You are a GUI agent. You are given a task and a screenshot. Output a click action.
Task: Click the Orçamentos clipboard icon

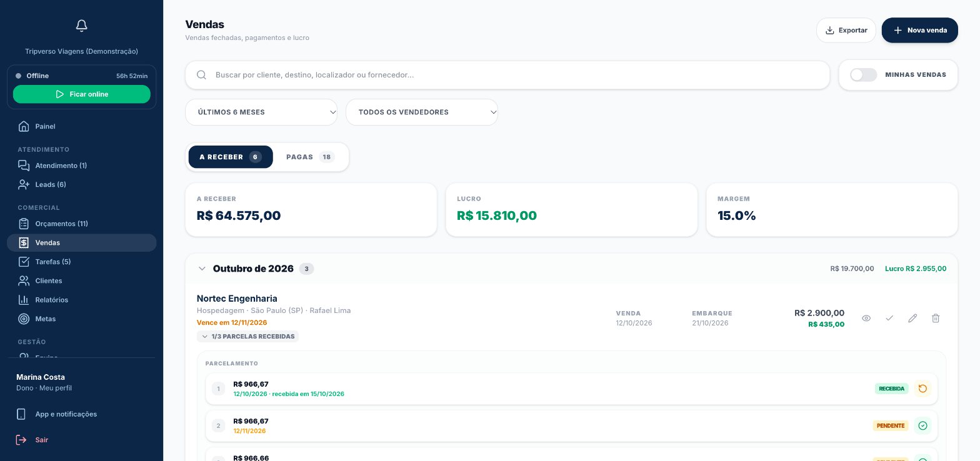coord(24,224)
